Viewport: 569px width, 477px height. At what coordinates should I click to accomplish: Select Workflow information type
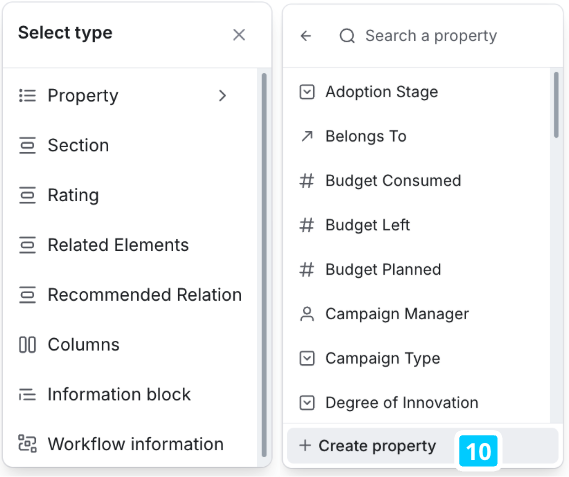130,444
